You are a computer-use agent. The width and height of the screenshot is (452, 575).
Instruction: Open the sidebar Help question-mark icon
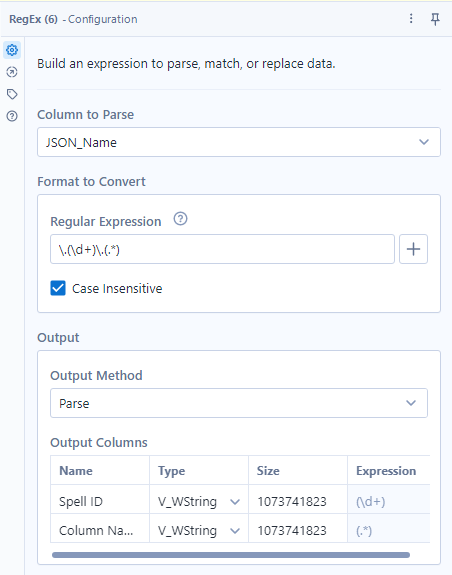click(x=12, y=116)
